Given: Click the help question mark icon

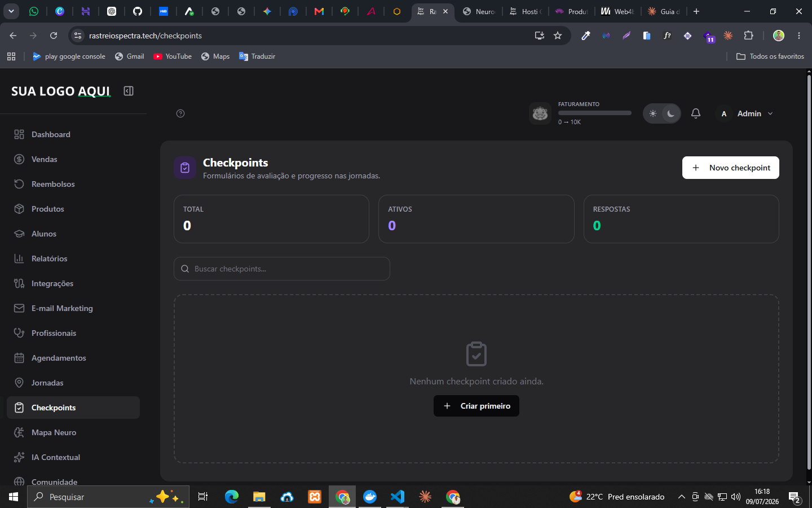Looking at the screenshot, I should click(x=180, y=113).
